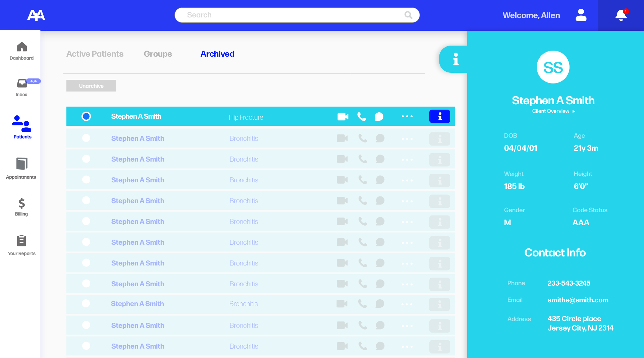Image resolution: width=644 pixels, height=358 pixels.
Task: Open the Dashboard from the sidebar
Action: [21, 51]
